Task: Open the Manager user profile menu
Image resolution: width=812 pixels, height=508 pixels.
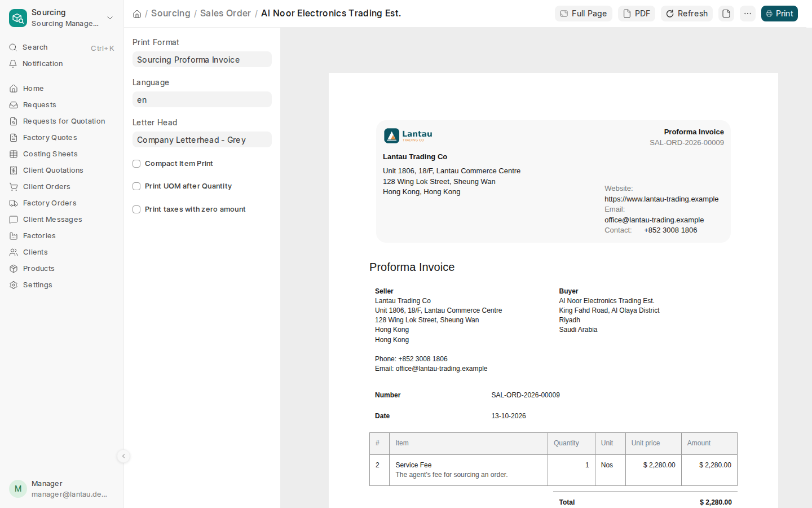Action: (62, 489)
